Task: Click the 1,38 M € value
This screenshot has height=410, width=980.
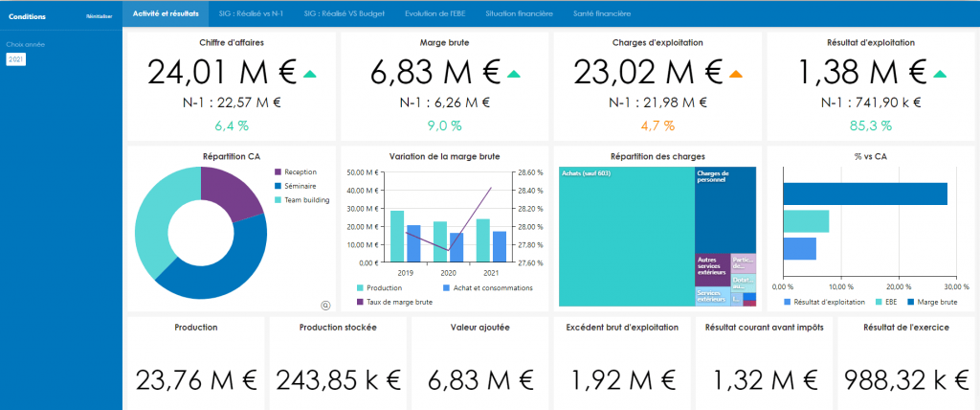Action: (x=862, y=73)
